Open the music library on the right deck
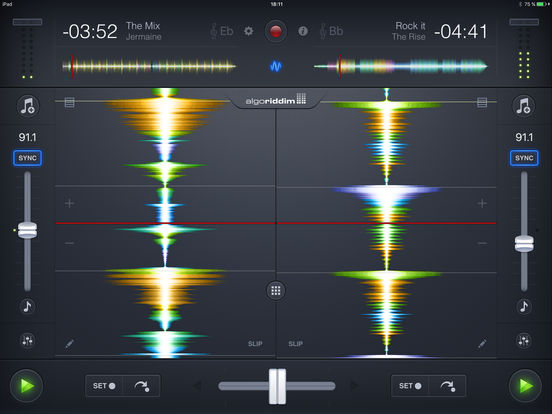The image size is (552, 414). coord(523,106)
